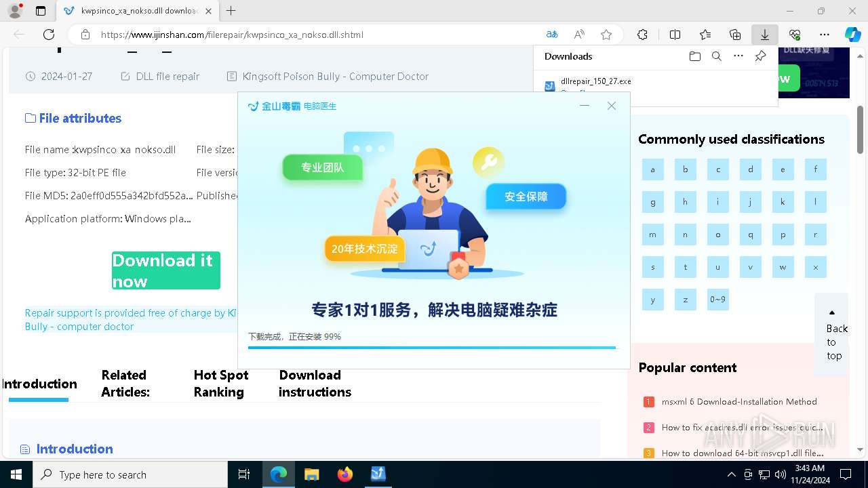Open the translate page icon
This screenshot has width=868, height=488.
(x=552, y=35)
